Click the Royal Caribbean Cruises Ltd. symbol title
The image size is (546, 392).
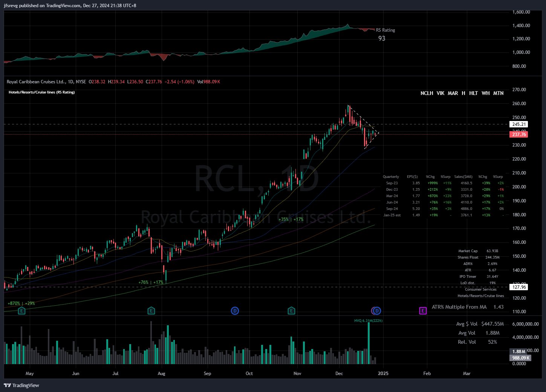[35, 82]
